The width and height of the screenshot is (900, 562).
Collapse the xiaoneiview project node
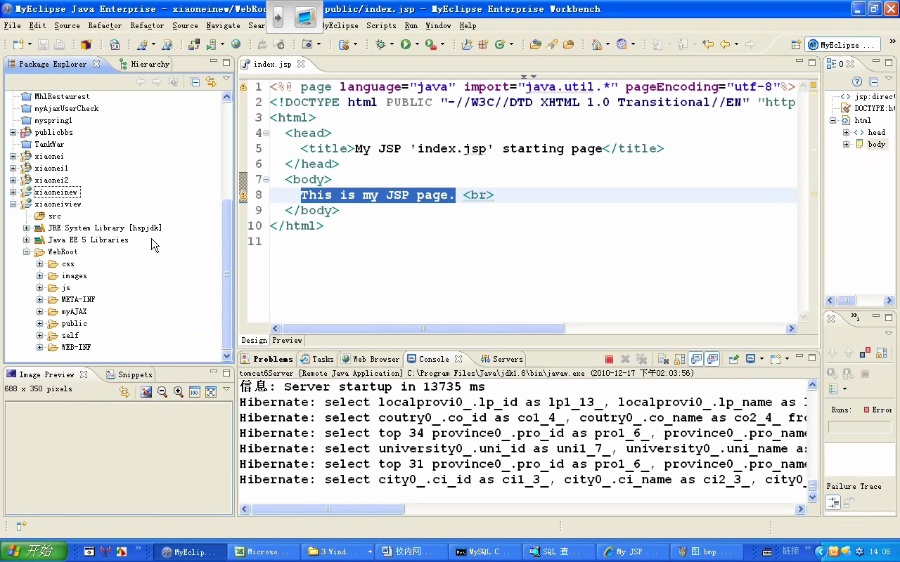pyautogui.click(x=13, y=204)
